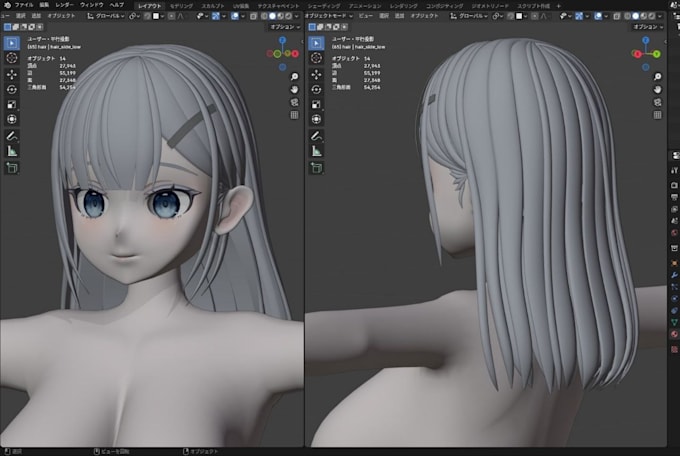Open オブジェクトモード dropdown in right viewport
The width and height of the screenshot is (680, 456).
[329, 16]
